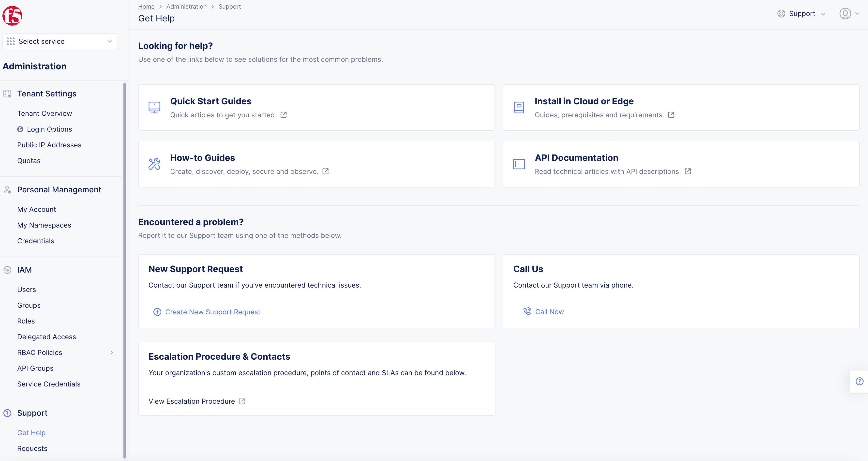
Task: Click the IAM key icon in sidebar
Action: click(7, 270)
